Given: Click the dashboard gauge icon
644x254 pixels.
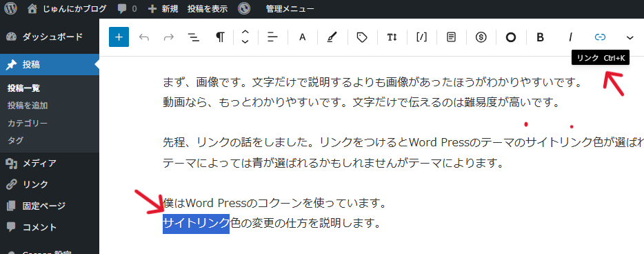Looking at the screenshot, I should point(12,37).
